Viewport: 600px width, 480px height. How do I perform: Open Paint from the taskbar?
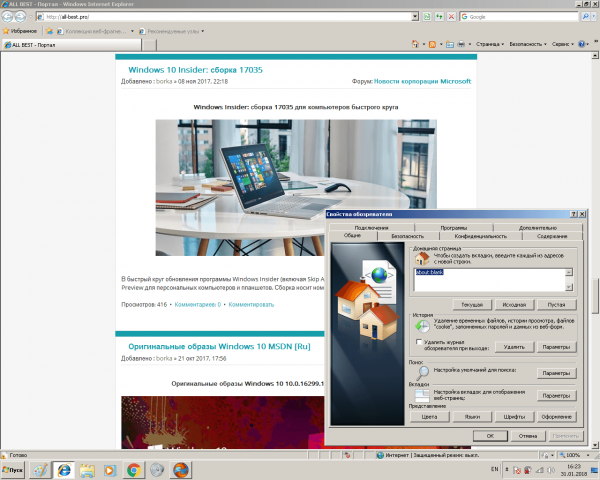[40, 470]
